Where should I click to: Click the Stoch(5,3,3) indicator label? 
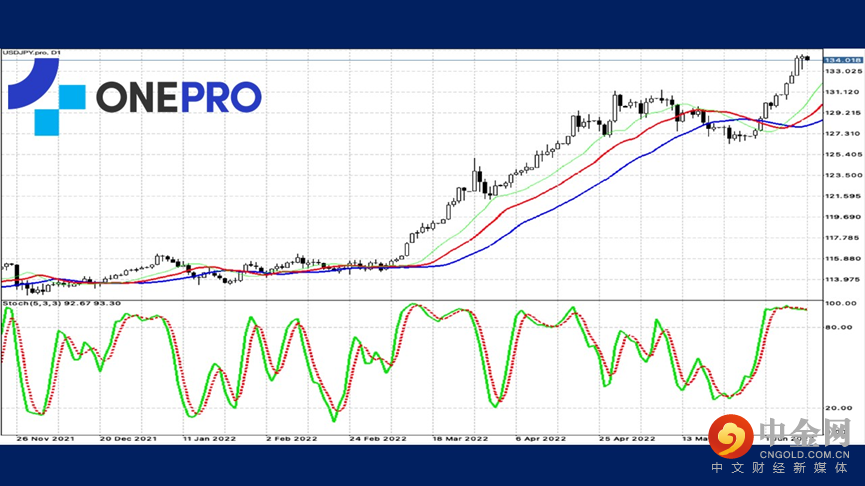click(x=61, y=303)
